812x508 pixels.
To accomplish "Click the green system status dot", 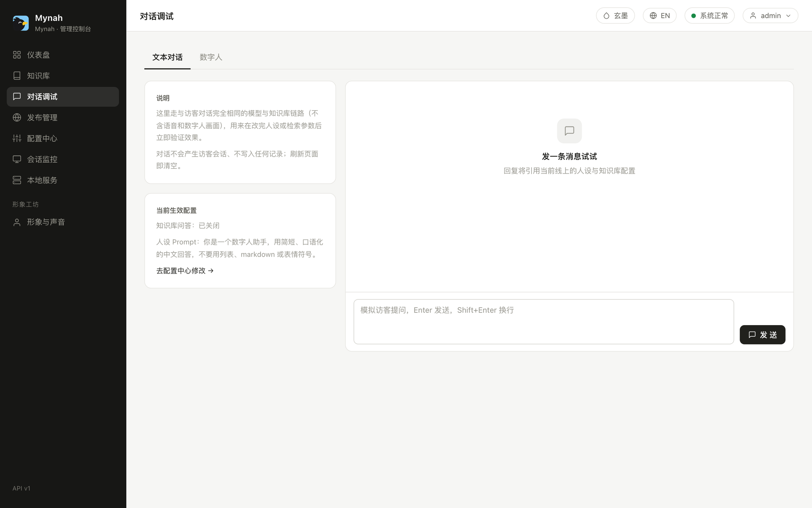I will 694,16.
